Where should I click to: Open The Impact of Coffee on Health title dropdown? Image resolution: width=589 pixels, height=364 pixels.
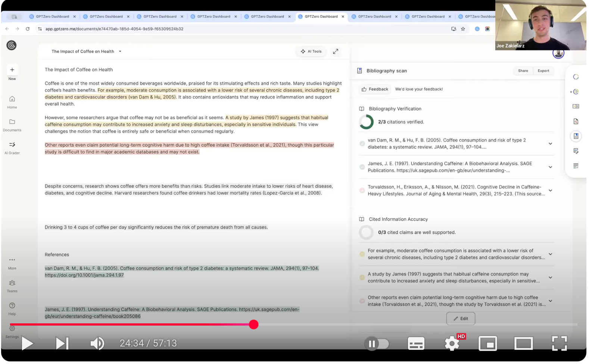coord(120,51)
